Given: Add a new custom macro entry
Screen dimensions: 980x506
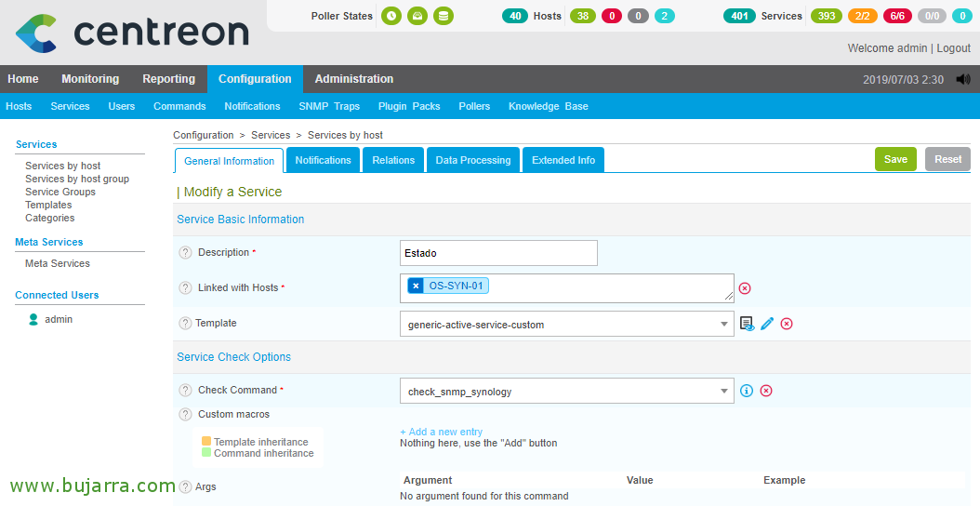Looking at the screenshot, I should coord(441,432).
